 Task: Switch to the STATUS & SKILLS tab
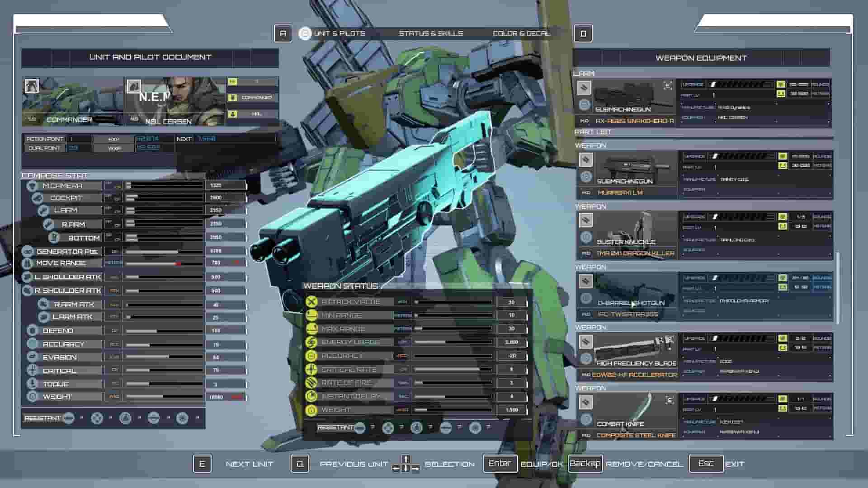coord(430,33)
